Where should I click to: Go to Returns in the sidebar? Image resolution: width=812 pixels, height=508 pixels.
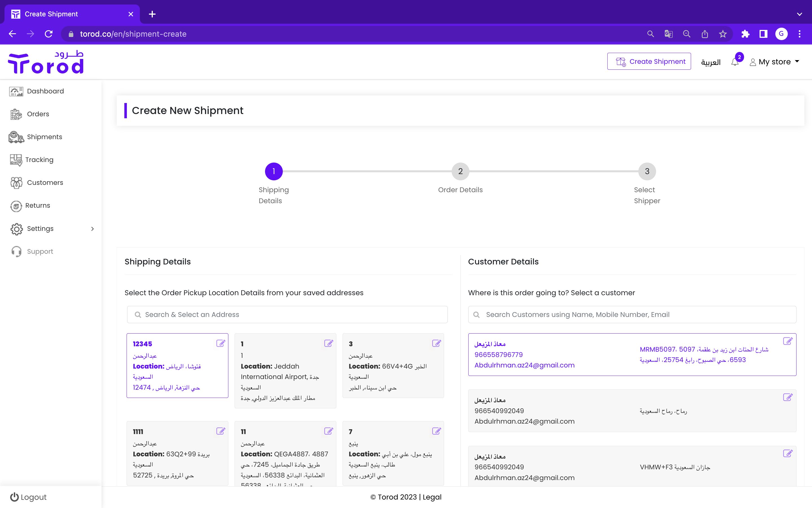[x=37, y=206]
